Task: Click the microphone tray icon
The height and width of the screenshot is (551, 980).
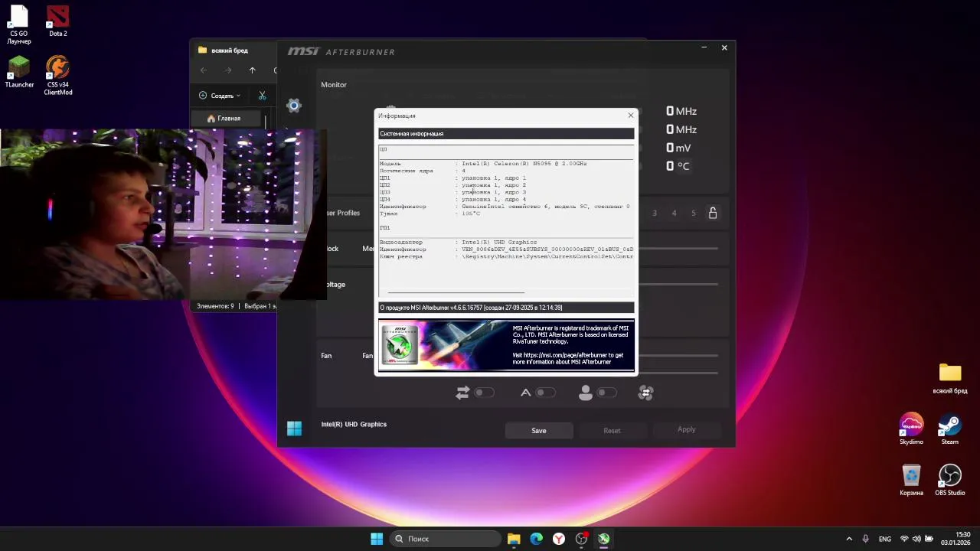Action: [866, 539]
